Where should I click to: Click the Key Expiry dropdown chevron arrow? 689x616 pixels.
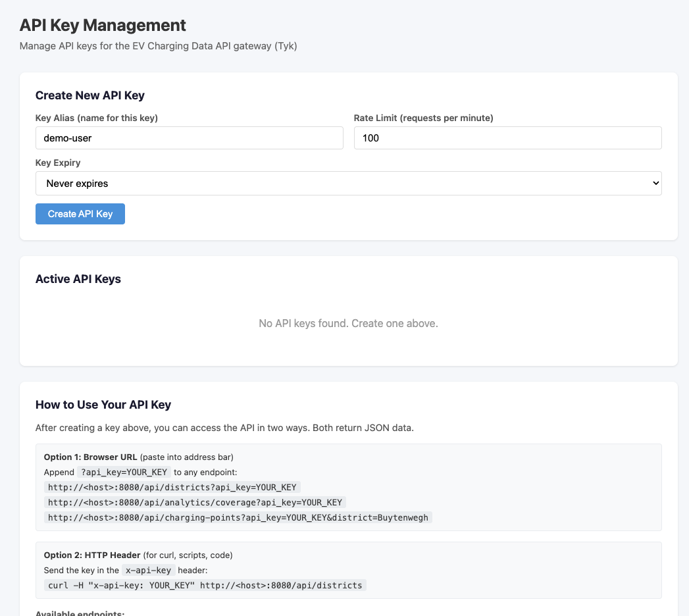tap(654, 183)
